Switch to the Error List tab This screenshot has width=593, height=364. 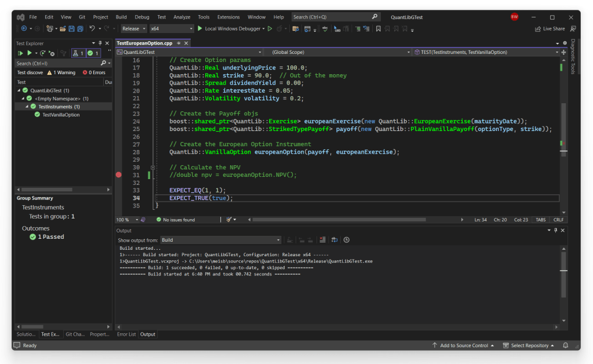(126, 334)
